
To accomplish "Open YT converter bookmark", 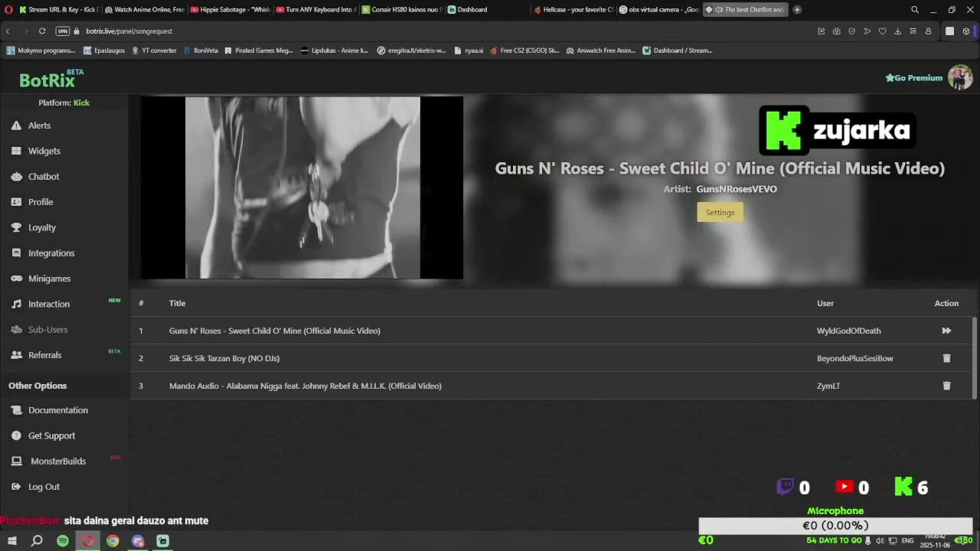I will pyautogui.click(x=154, y=51).
